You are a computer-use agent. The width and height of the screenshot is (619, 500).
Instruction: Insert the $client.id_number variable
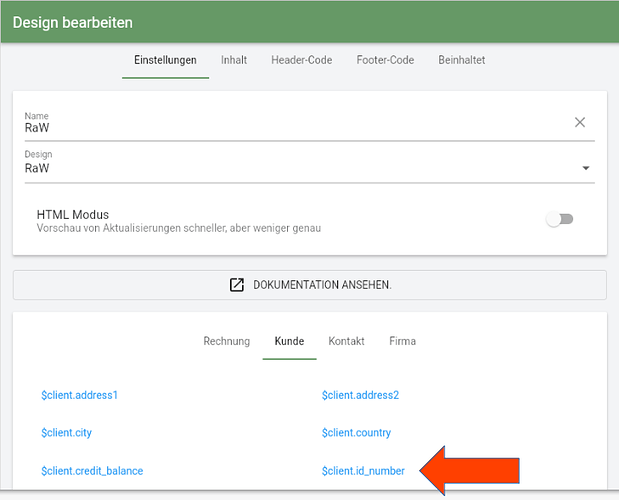[x=363, y=471]
